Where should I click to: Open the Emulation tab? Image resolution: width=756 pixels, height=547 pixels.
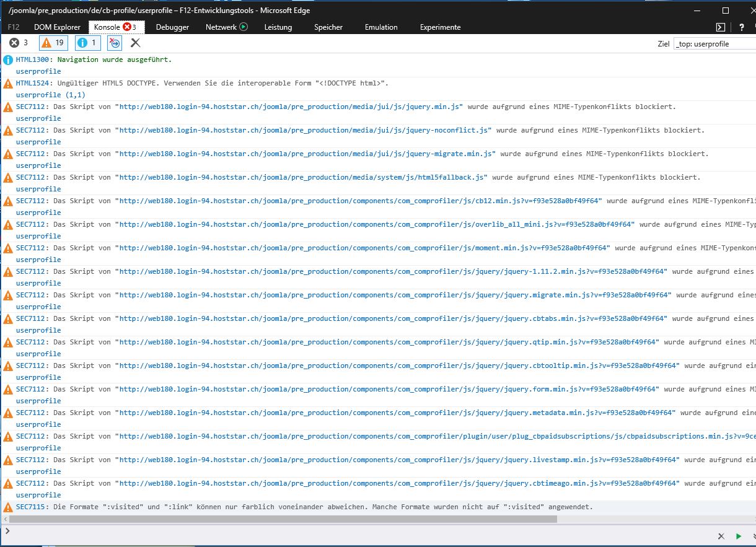(x=381, y=27)
